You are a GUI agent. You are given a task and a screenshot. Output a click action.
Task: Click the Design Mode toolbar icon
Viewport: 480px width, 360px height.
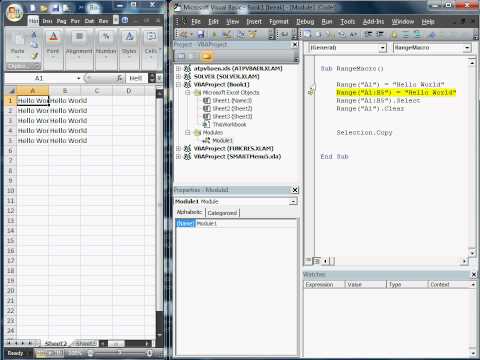227,34
